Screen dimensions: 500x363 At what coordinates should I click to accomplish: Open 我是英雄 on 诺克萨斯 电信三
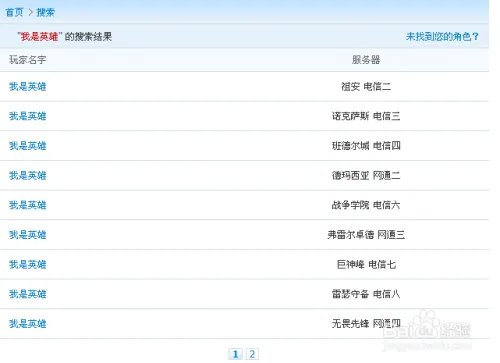pos(27,116)
